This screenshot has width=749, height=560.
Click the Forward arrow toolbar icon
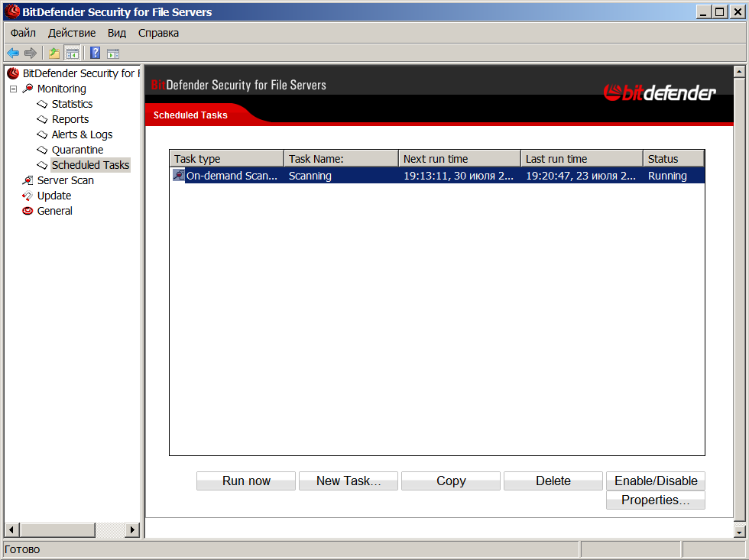pyautogui.click(x=30, y=53)
